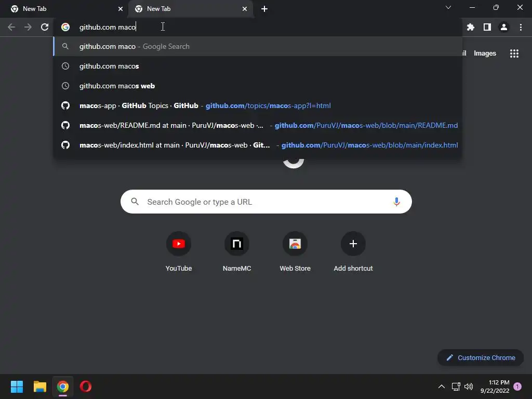Open Chrome's three-dot menu
532x399 pixels.
[x=521, y=27]
